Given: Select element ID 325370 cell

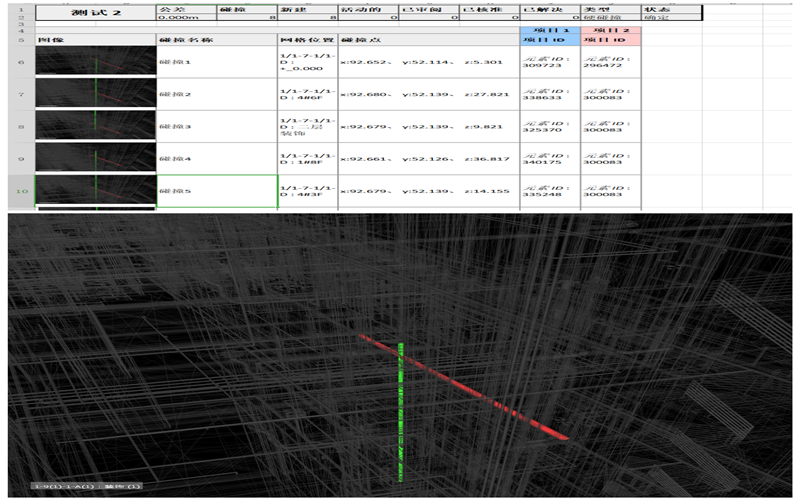Looking at the screenshot, I should click(x=551, y=127).
